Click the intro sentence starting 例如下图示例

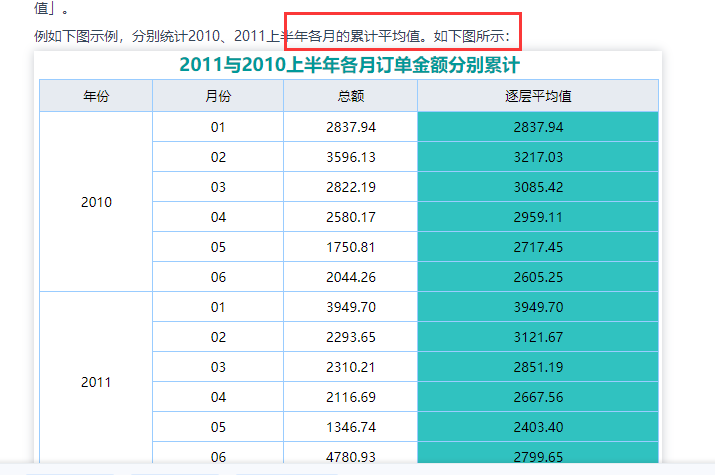[272, 36]
